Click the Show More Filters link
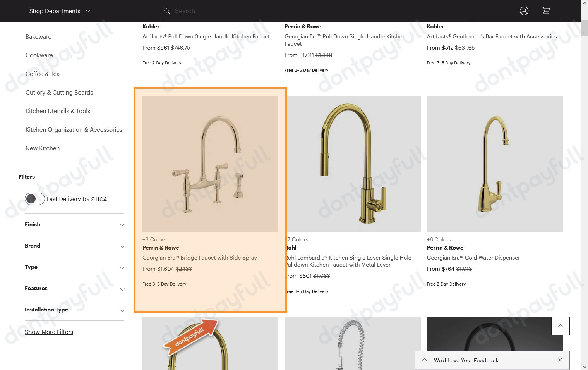 click(49, 332)
